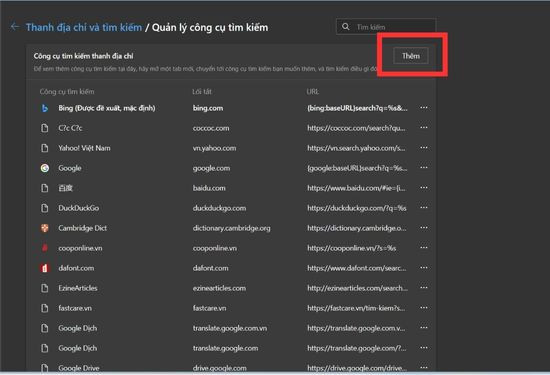Open more options for Yahoo! Việt Nam row
The height and width of the screenshot is (375, 550).
point(424,148)
